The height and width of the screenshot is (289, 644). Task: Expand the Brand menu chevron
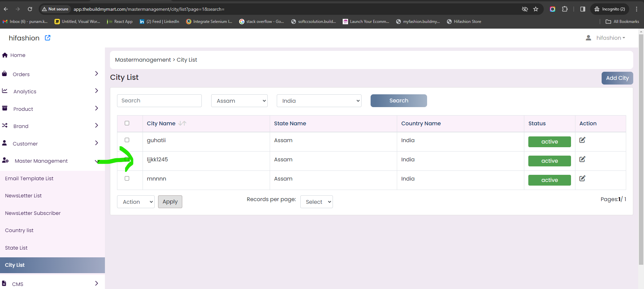(x=97, y=125)
